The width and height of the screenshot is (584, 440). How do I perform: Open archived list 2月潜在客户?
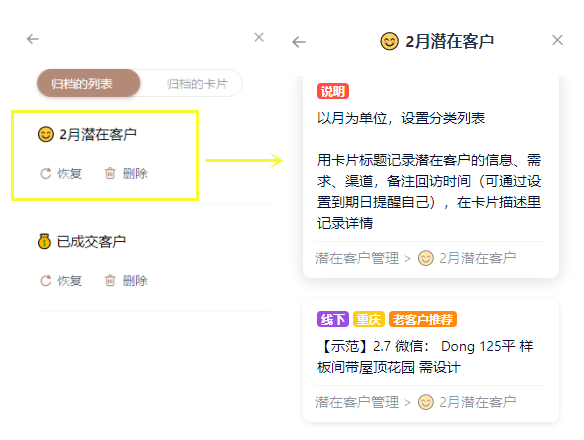click(x=98, y=134)
